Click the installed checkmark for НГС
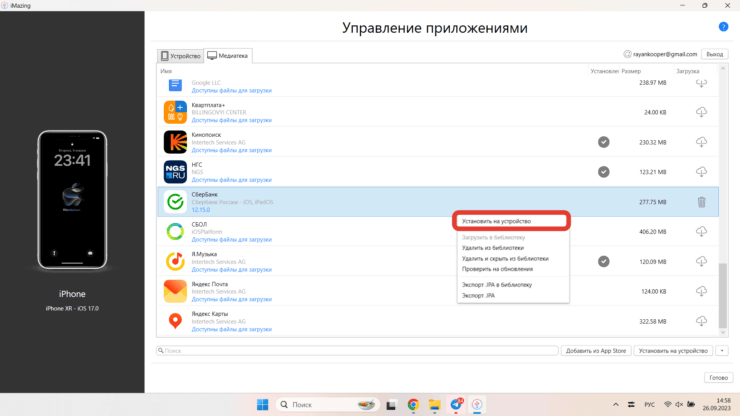Image resolution: width=740 pixels, height=416 pixels. coord(603,172)
